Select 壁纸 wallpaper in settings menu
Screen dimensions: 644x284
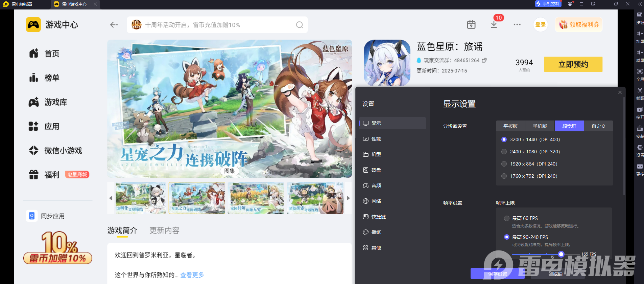(393, 232)
